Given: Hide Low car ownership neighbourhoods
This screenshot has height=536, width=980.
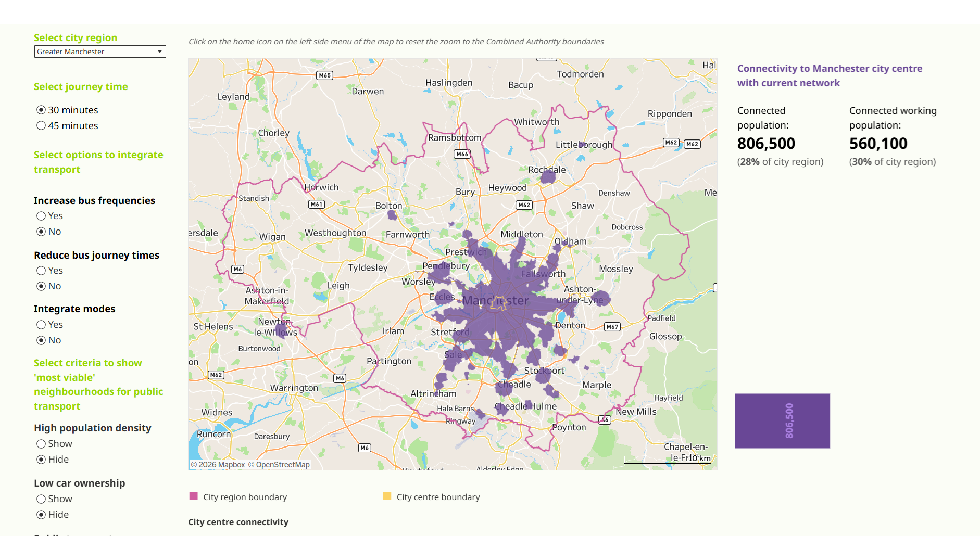Looking at the screenshot, I should [41, 515].
